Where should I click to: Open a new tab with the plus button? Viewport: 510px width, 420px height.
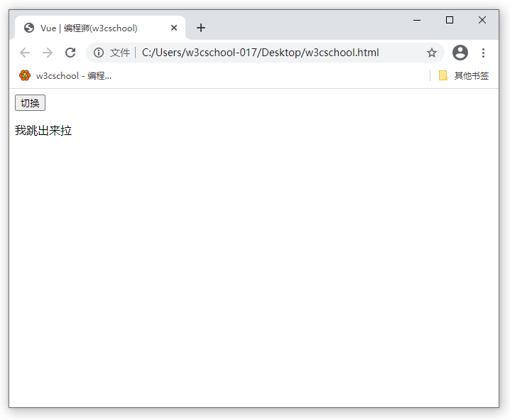[201, 28]
